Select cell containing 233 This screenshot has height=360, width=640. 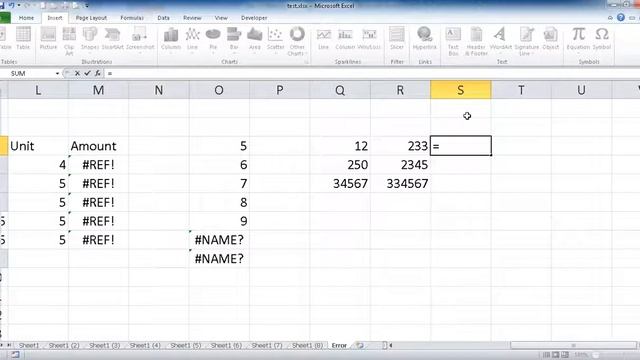point(400,146)
